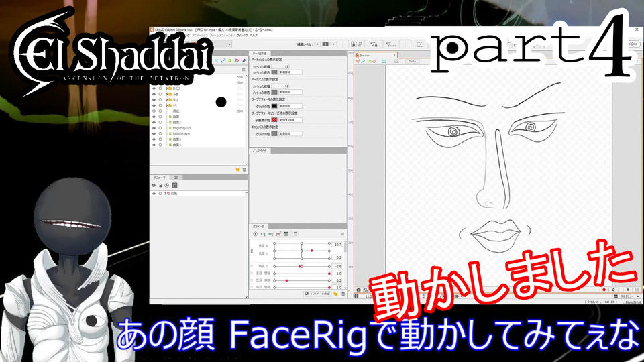Click the parameter trash icon at bottom

343,294
